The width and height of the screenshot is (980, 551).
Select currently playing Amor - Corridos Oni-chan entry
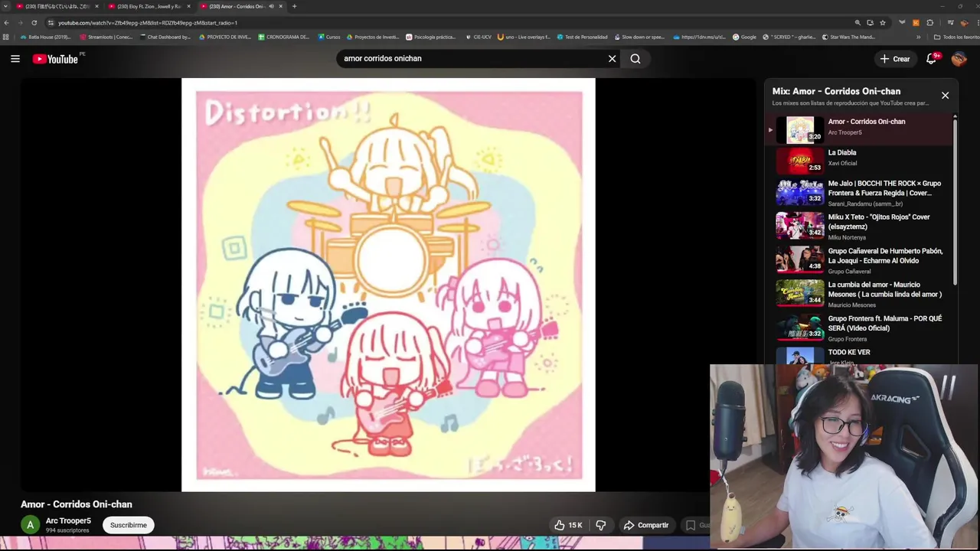[861, 129]
